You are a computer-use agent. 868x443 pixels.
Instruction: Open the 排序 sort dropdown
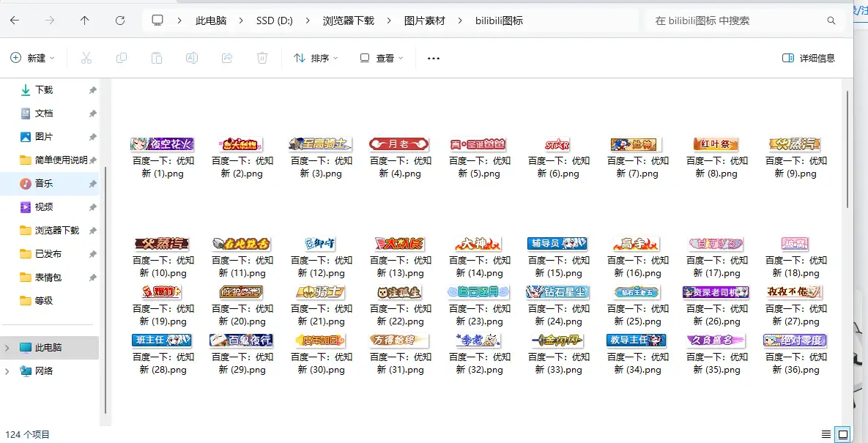point(316,58)
